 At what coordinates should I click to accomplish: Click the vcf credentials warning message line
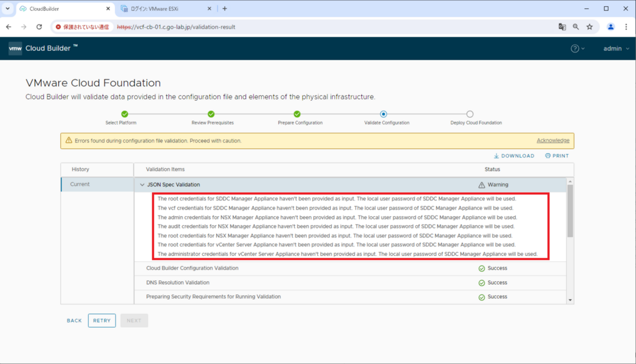pyautogui.click(x=335, y=208)
